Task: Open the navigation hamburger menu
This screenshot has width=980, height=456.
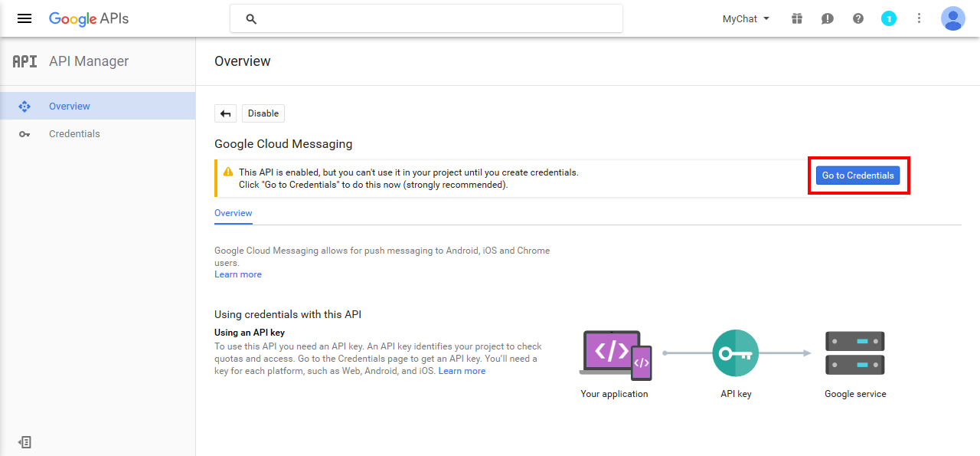Action: pyautogui.click(x=24, y=18)
